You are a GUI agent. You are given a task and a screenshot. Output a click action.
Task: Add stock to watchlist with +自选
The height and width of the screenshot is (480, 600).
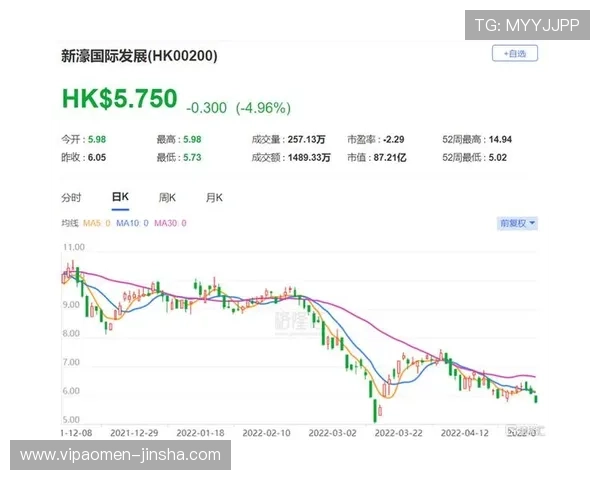515,54
